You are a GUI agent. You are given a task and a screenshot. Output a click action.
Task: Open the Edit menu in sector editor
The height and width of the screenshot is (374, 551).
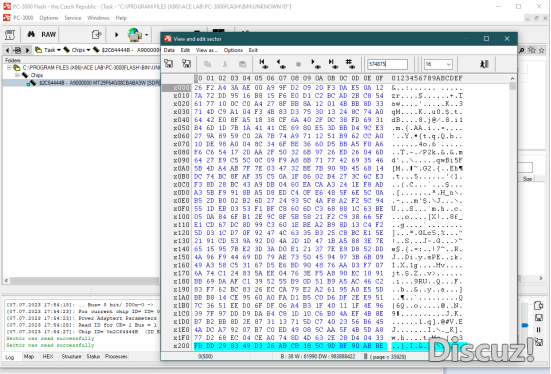tap(185, 50)
